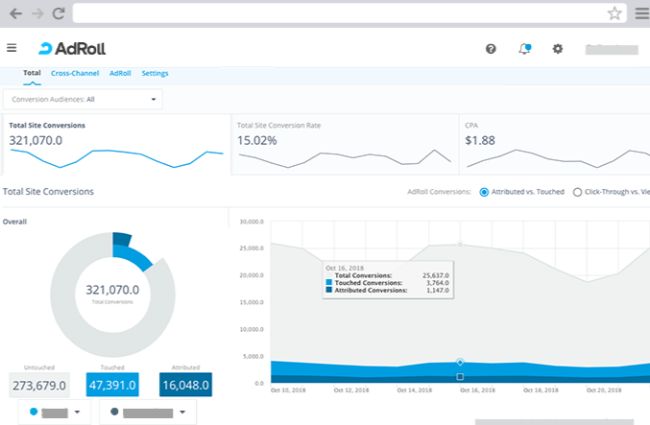The width and height of the screenshot is (650, 425).
Task: Open notifications bell icon
Action: pyautogui.click(x=524, y=48)
